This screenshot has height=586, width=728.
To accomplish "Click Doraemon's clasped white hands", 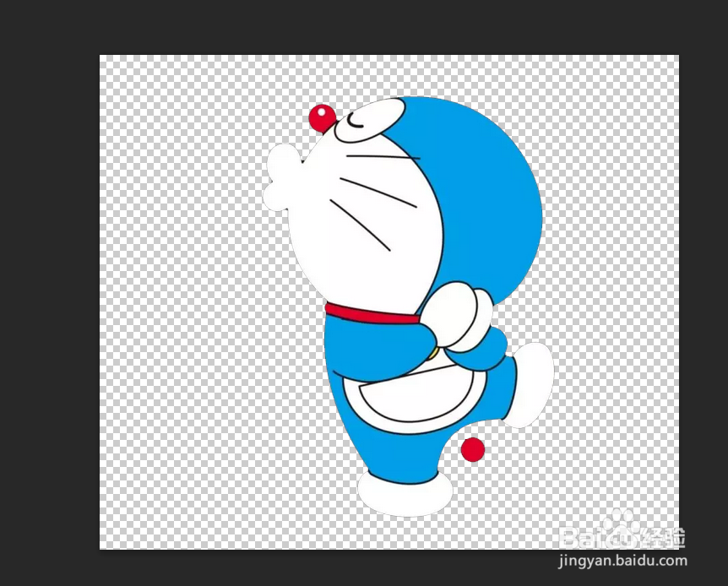I will 457,316.
